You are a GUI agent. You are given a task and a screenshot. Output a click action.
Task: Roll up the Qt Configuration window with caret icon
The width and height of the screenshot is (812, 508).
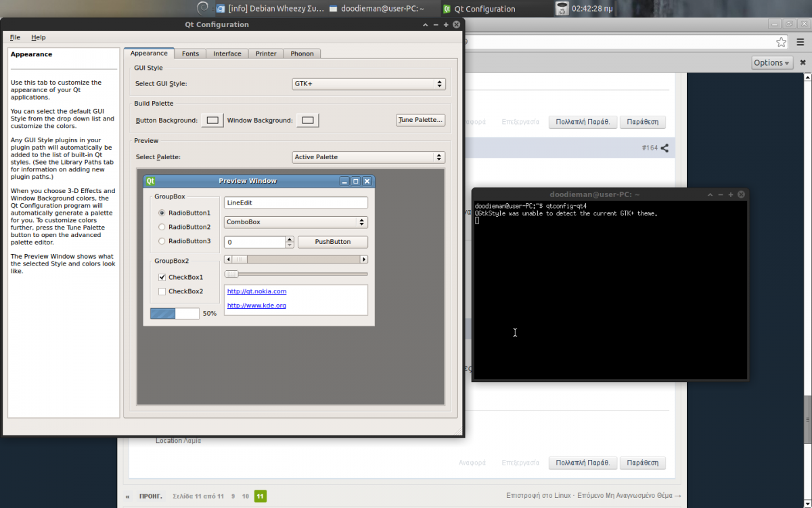[426, 24]
